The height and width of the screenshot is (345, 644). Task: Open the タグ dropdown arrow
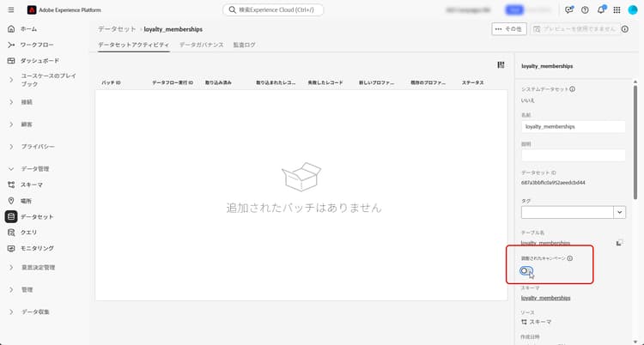tap(619, 212)
